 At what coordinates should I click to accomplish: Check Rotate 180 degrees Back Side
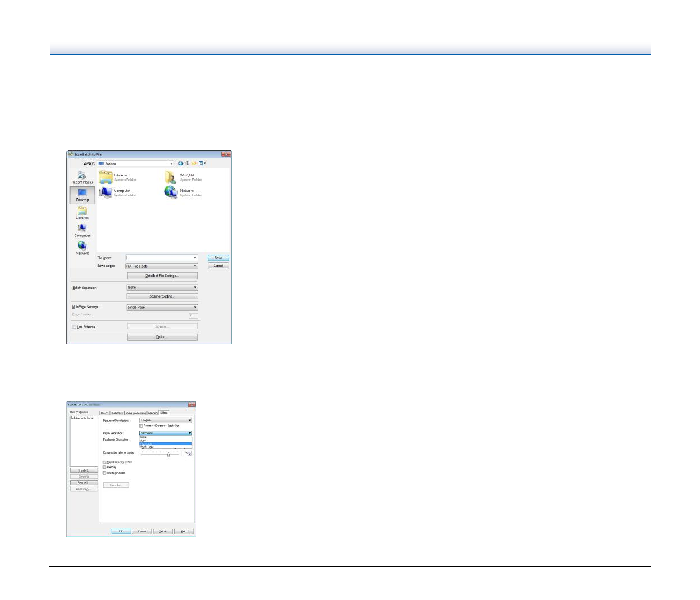click(x=141, y=425)
